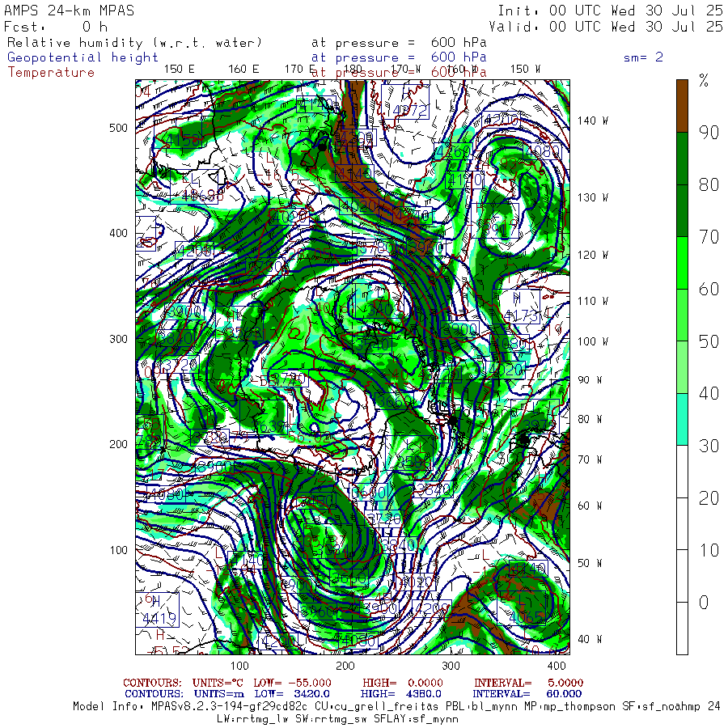
Task: Click the 'Fcst: 0 h' forecast hour text
Action: [56, 27]
